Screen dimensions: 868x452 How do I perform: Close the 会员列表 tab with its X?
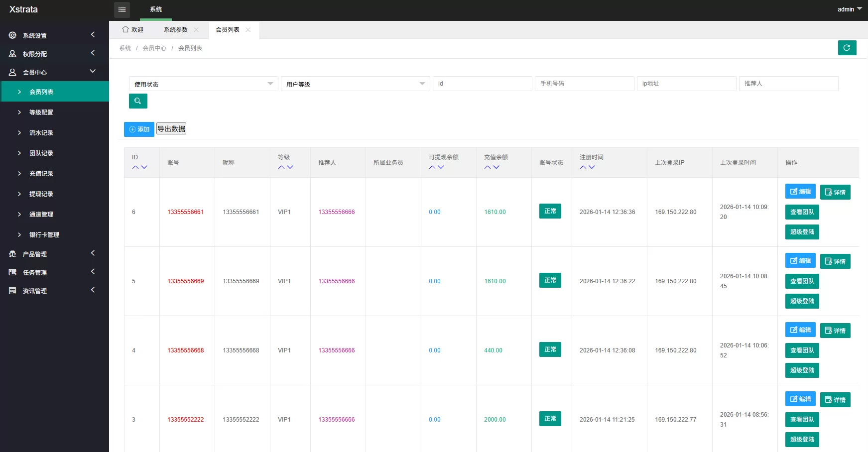pyautogui.click(x=248, y=30)
